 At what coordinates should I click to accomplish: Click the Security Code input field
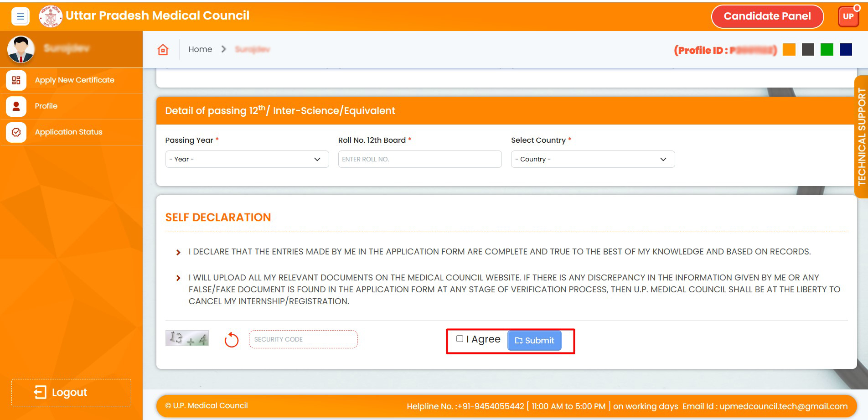pos(303,339)
